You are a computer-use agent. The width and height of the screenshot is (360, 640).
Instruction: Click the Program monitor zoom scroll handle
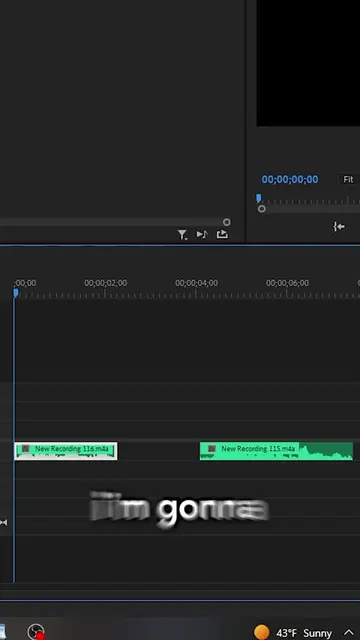pos(262,209)
